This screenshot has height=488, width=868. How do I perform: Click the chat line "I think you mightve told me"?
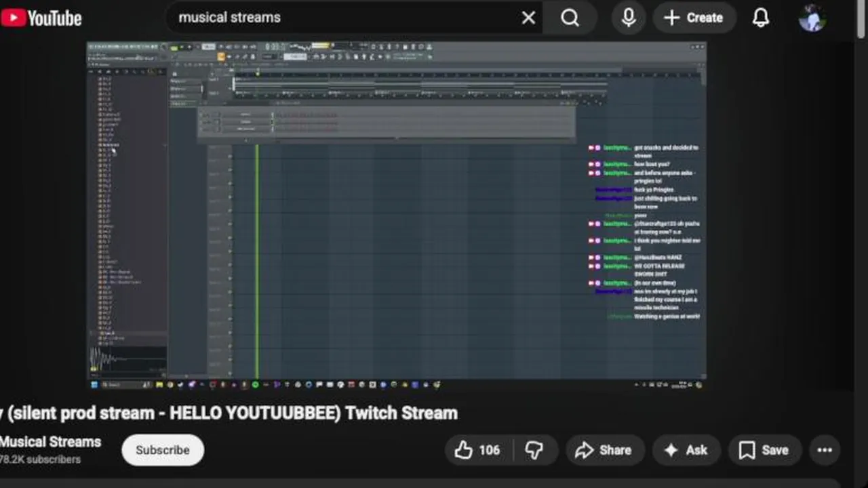[667, 241]
